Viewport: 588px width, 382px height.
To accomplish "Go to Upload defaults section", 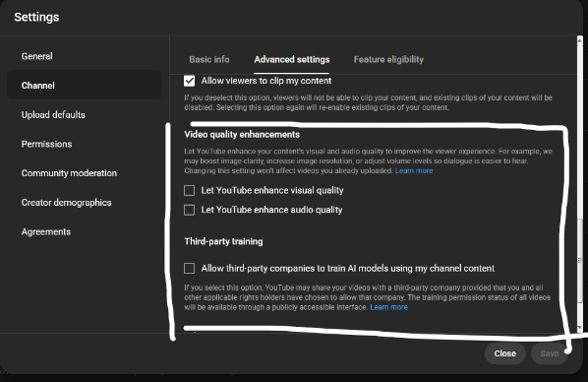I will click(x=84, y=114).
